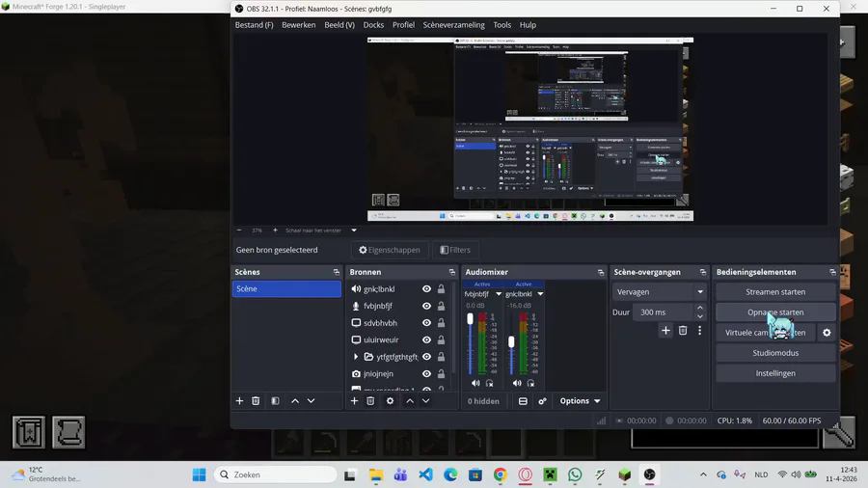Hide the sdvbhvbh source
Viewport: 868px width, 488px height.
click(426, 323)
